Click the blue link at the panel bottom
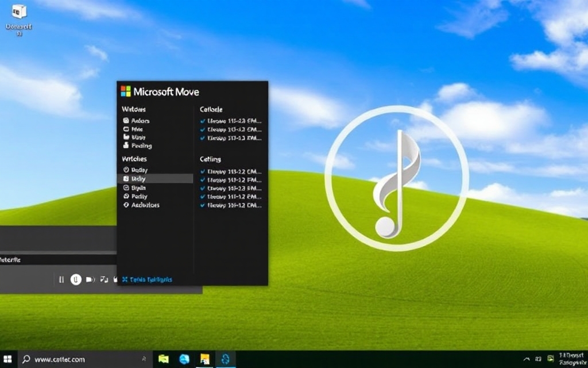Screen dimensions: 588x368 (147, 279)
